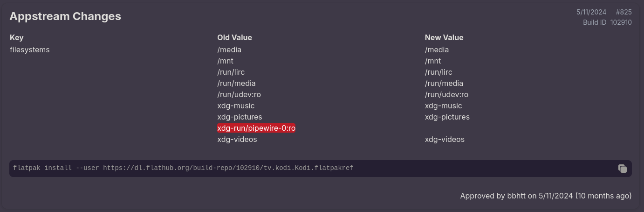Viewport: 644px width, 212px height.
Task: Click the New Value column header
Action: pos(444,37)
